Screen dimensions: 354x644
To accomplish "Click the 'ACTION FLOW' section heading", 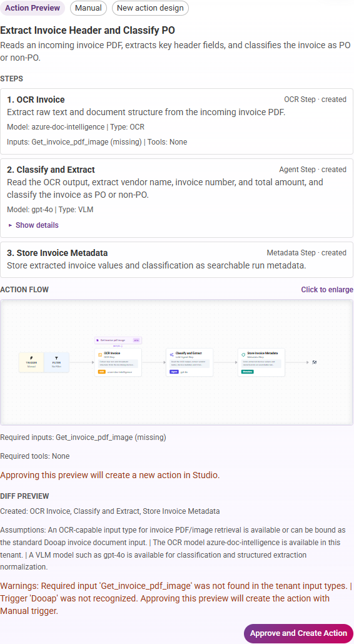I will click(x=24, y=290).
